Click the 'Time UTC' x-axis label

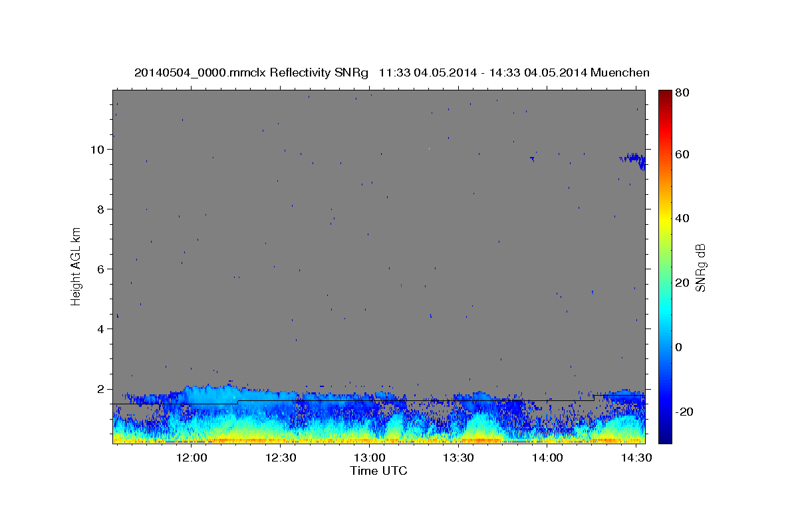coord(378,471)
